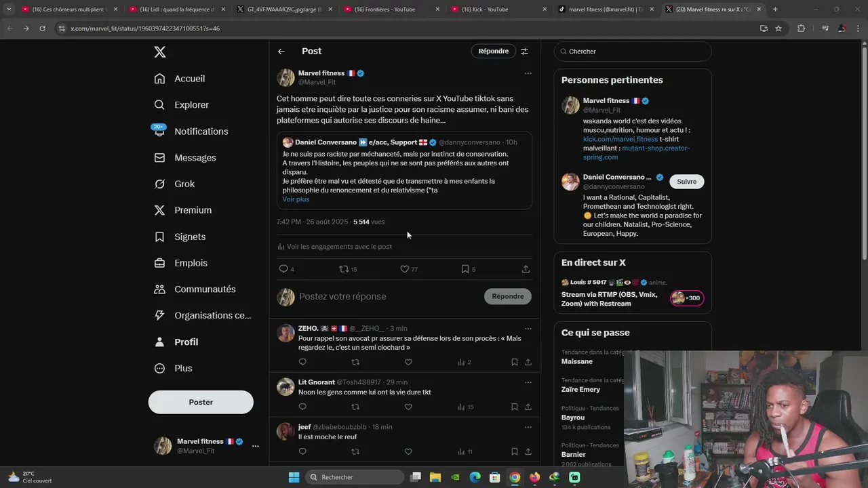Open Communautés in the sidebar
Image resolution: width=868 pixels, height=488 pixels.
pos(195,289)
